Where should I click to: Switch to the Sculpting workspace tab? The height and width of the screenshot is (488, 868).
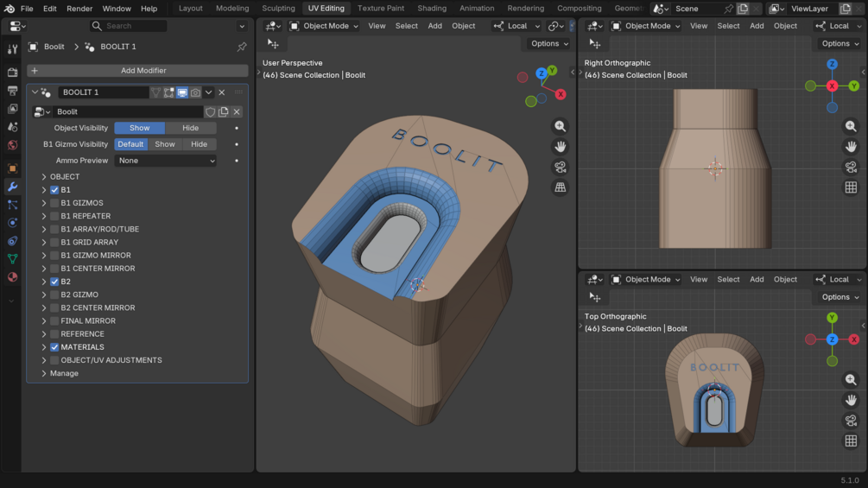[x=278, y=9]
